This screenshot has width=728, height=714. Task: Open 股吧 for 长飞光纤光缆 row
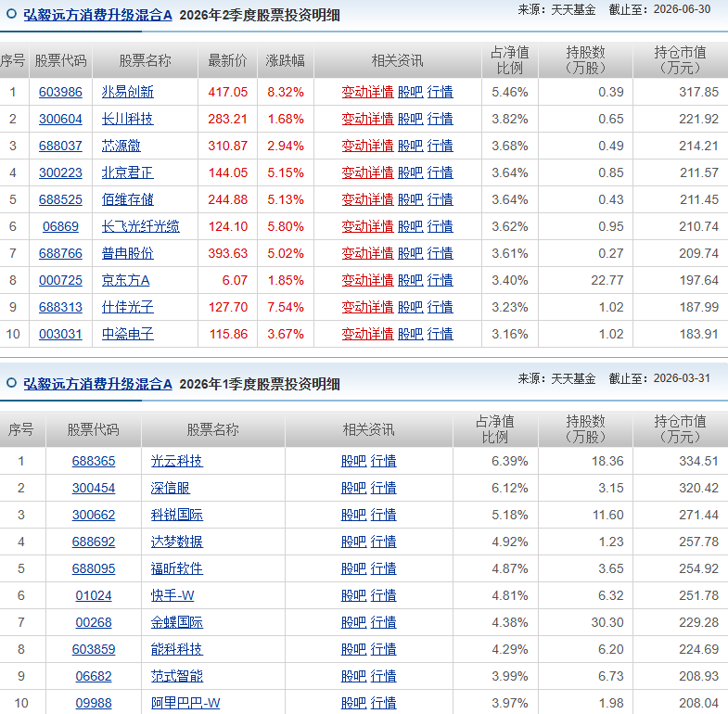(x=411, y=226)
